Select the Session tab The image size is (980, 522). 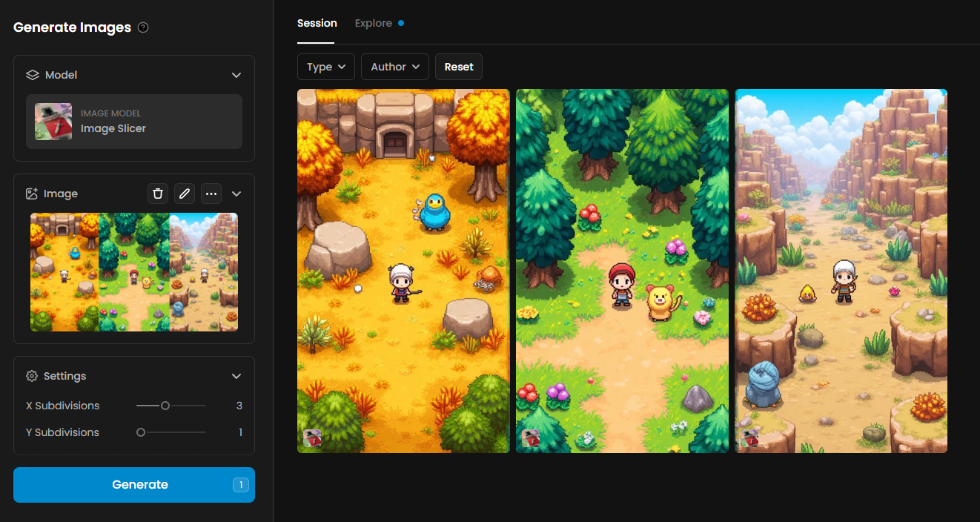317,23
